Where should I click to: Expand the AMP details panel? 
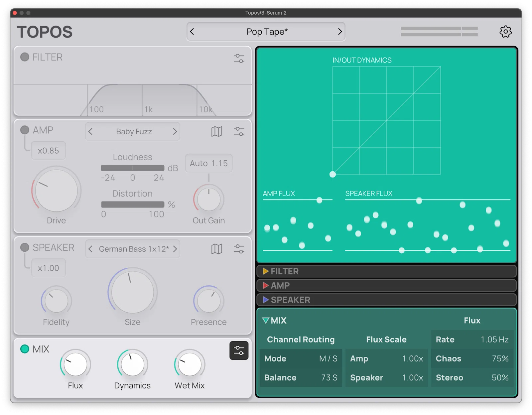[x=386, y=286]
